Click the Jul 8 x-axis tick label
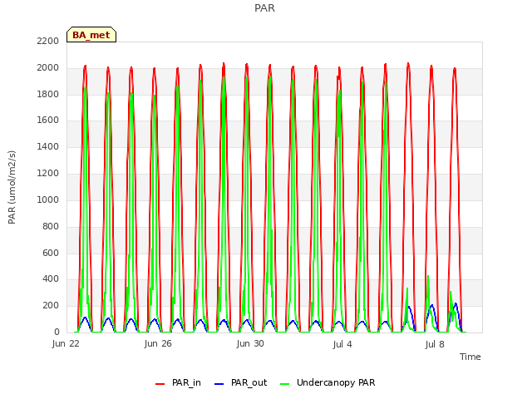This screenshot has width=532, height=399. click(x=435, y=344)
